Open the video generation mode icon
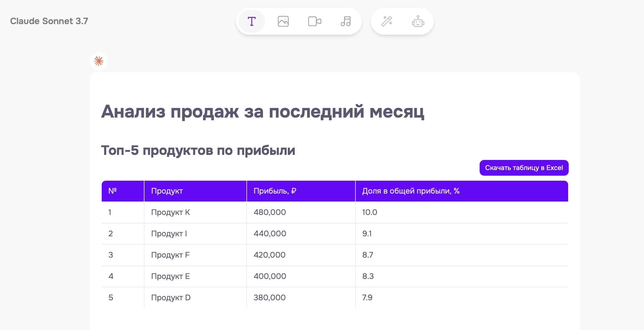Image resolution: width=644 pixels, height=330 pixels. (x=314, y=21)
